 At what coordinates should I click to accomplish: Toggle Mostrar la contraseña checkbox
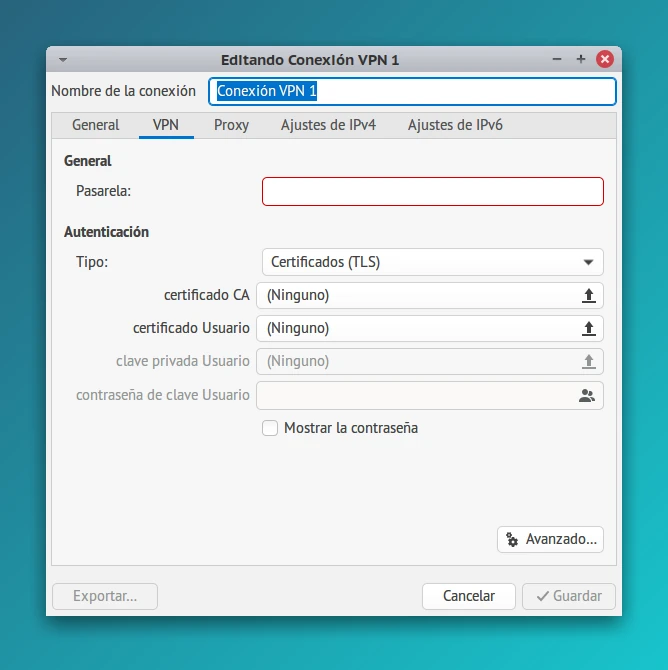click(270, 428)
